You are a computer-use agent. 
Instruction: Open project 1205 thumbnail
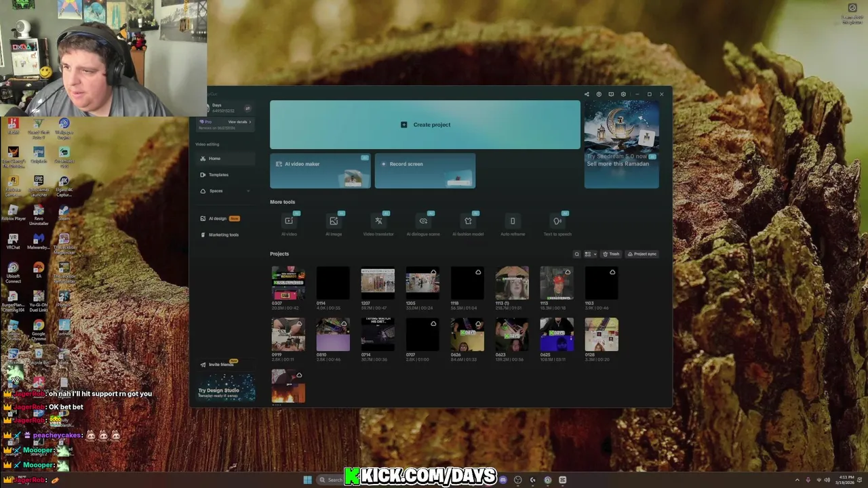(x=422, y=283)
